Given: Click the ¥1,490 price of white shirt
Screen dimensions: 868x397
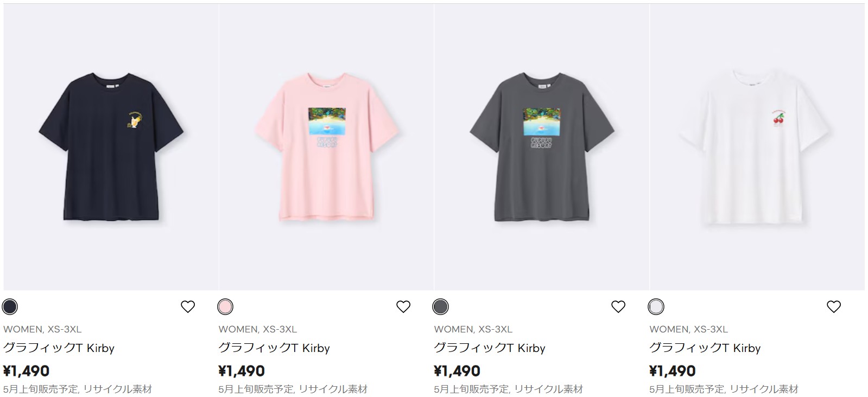Looking at the screenshot, I should point(673,371).
